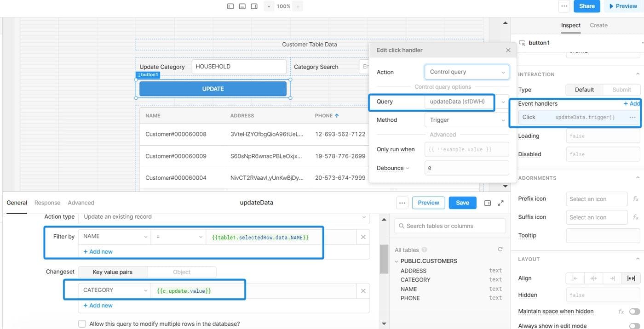
Task: Toggle Always show in edit mode
Action: point(634,325)
